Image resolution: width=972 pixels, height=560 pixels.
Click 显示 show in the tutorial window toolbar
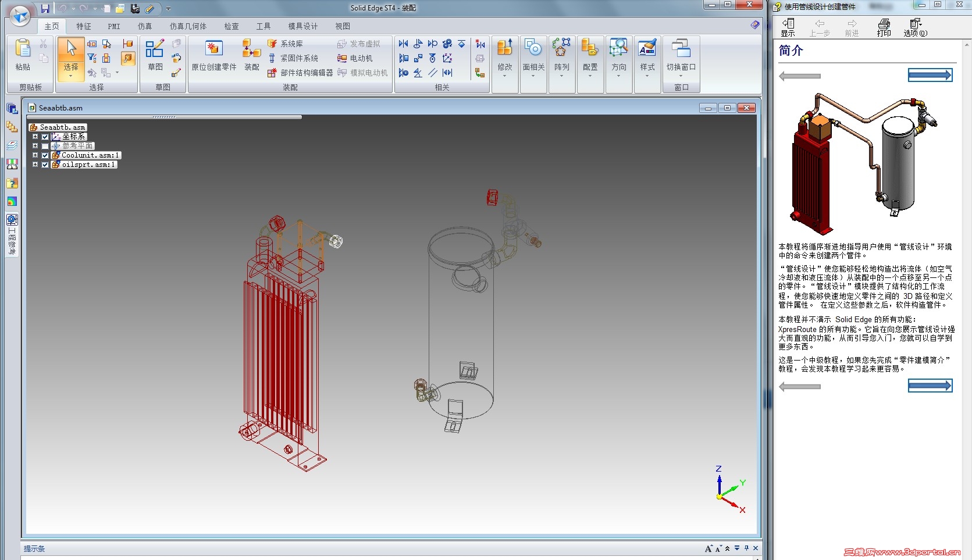pos(788,27)
